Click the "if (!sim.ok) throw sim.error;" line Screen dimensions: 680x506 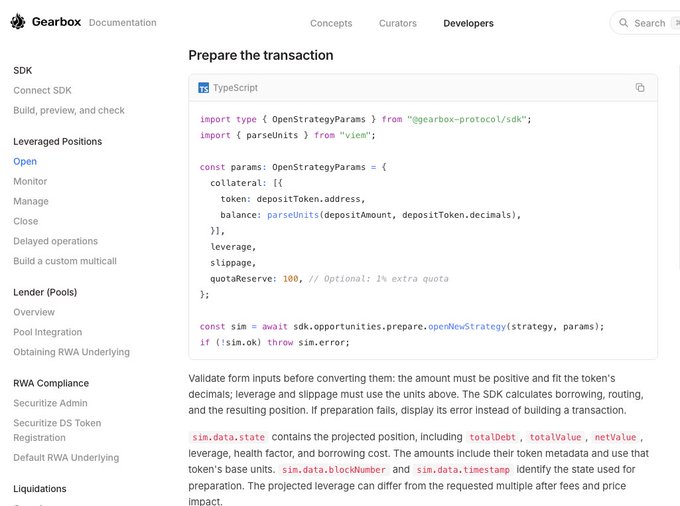pos(275,343)
